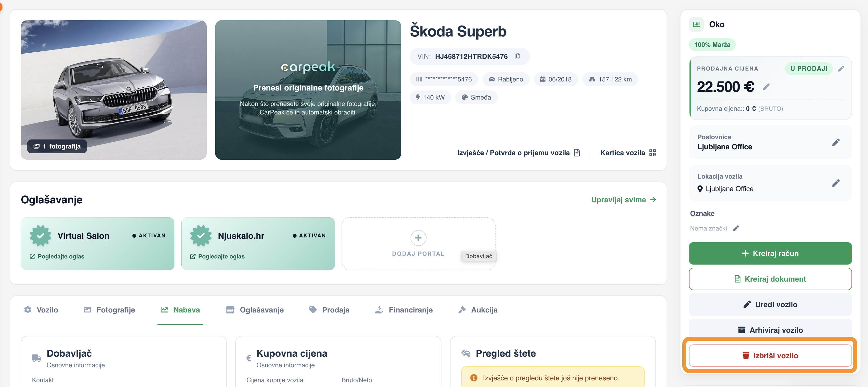Switch to the Vozilo tab
The width and height of the screenshot is (868, 387).
point(41,310)
